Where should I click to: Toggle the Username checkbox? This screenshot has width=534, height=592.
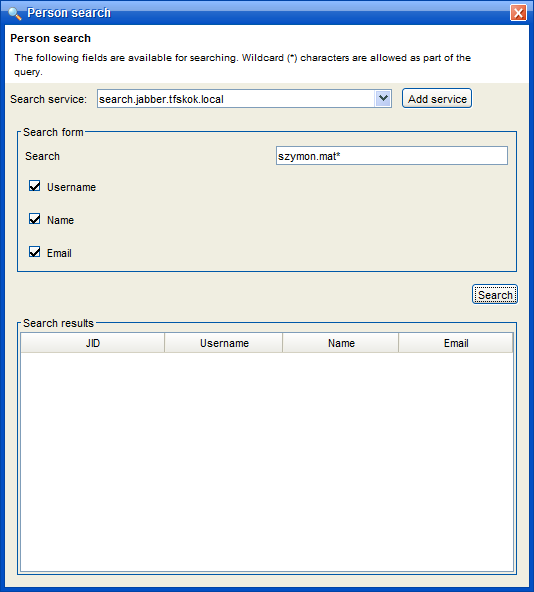[x=35, y=186]
